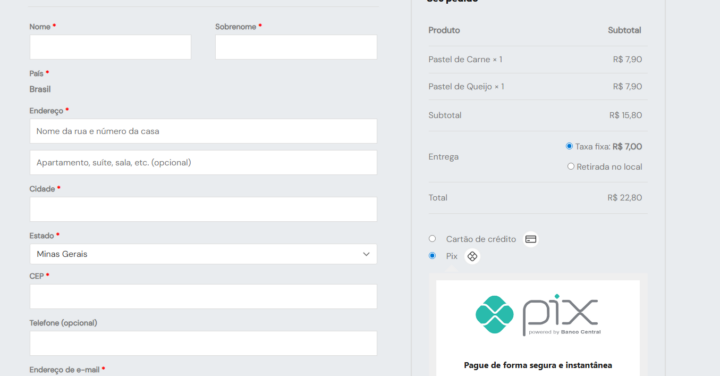Click the CEP input field
Screen dimensions: 720x376
point(203,297)
